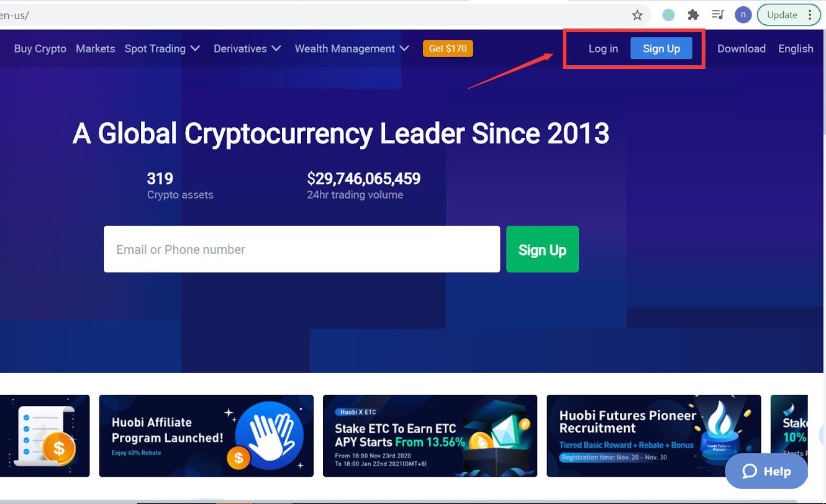Click the blue Sign Up button in header
This screenshot has height=504, width=826.
(x=661, y=48)
